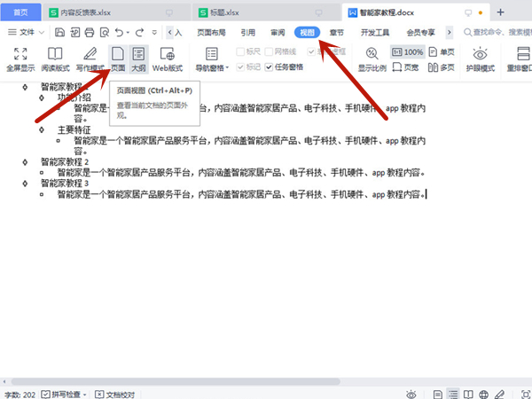Click the 查找命令 search command field
The width and height of the screenshot is (532, 399).
pos(498,32)
